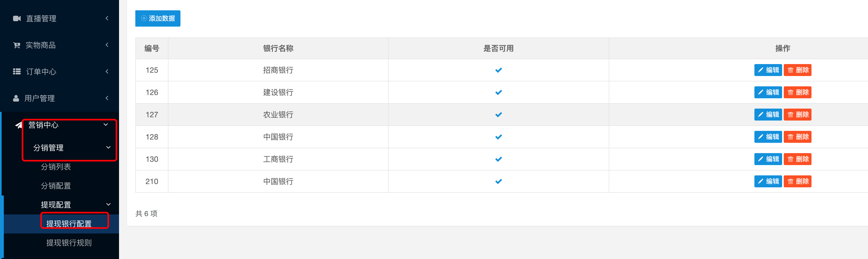Screen dimensions: 868x259
Task: Click the shopping cart icon for 实物商品
Action: (17, 45)
